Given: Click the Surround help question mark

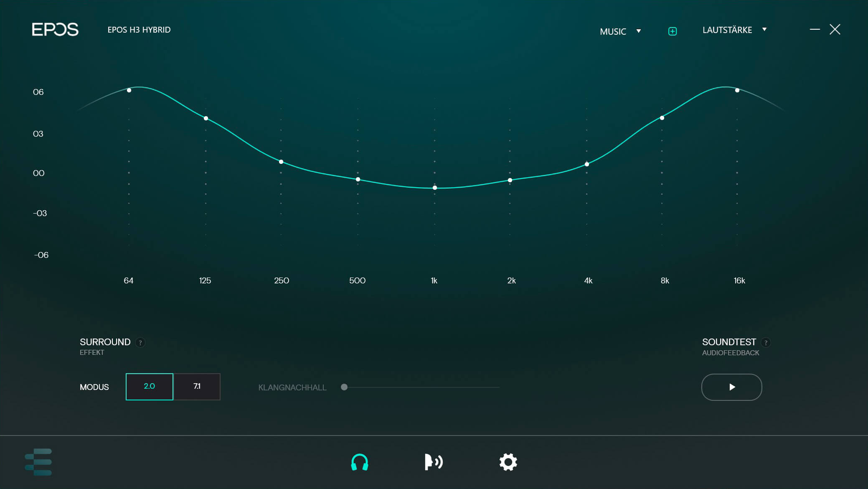Looking at the screenshot, I should [140, 343].
